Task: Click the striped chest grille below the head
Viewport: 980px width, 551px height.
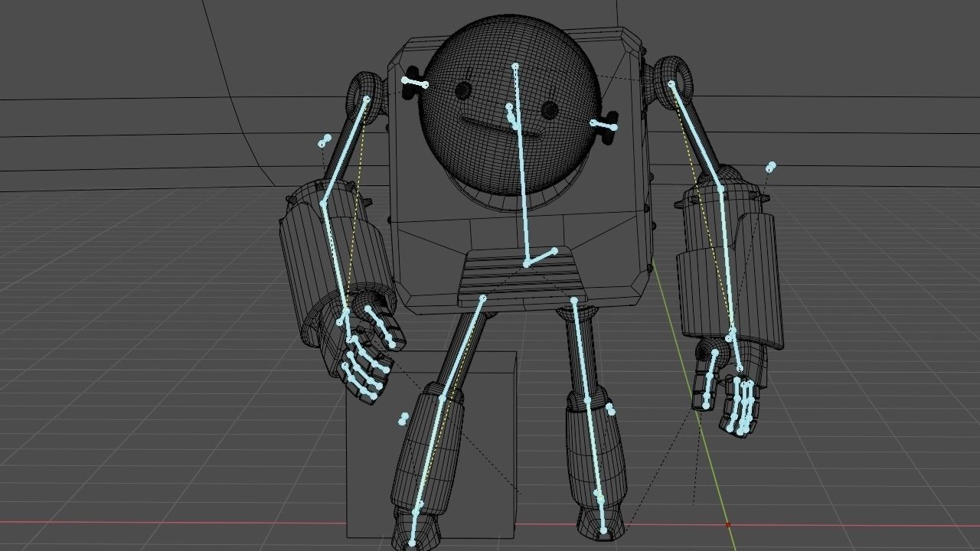Action: coord(521,277)
